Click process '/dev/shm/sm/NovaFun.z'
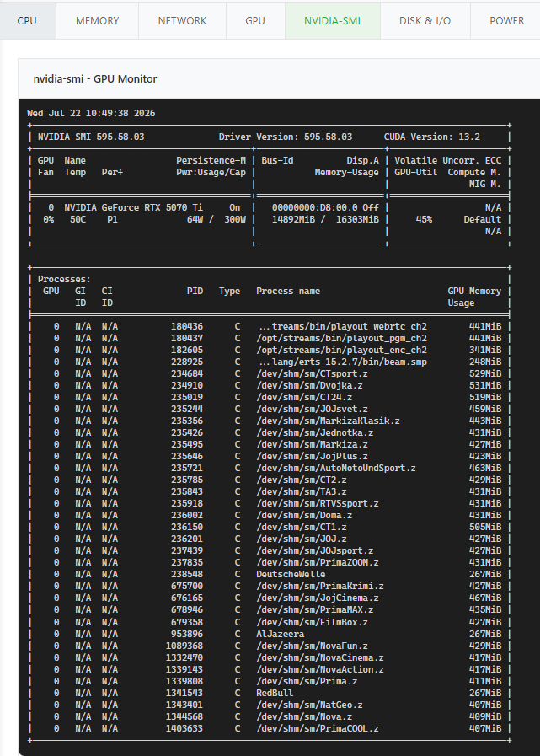540x756 pixels. click(x=312, y=646)
